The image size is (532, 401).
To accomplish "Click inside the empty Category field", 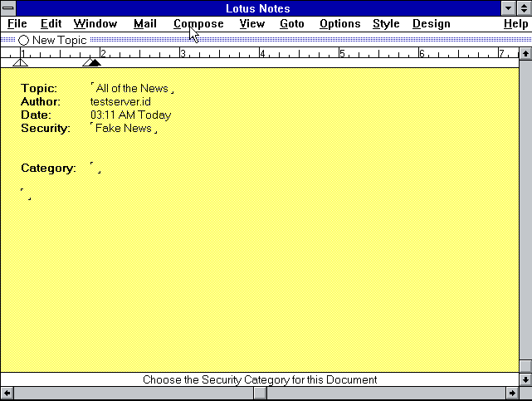I will point(95,169).
